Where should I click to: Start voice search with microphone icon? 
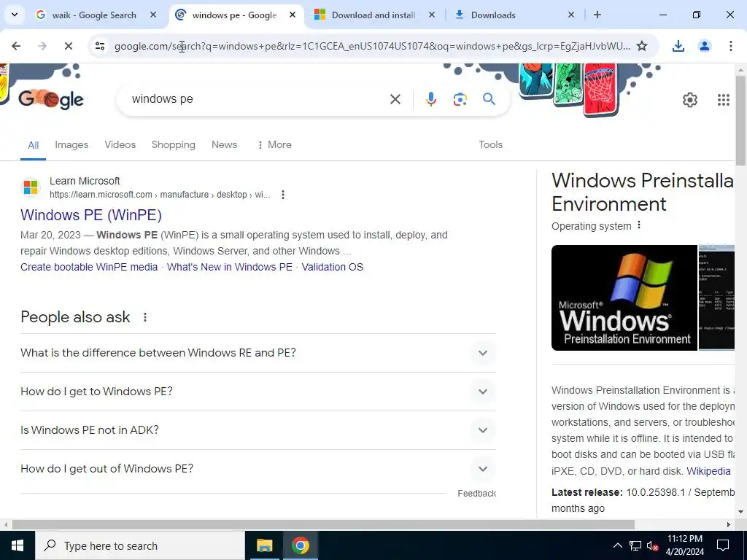(x=430, y=99)
